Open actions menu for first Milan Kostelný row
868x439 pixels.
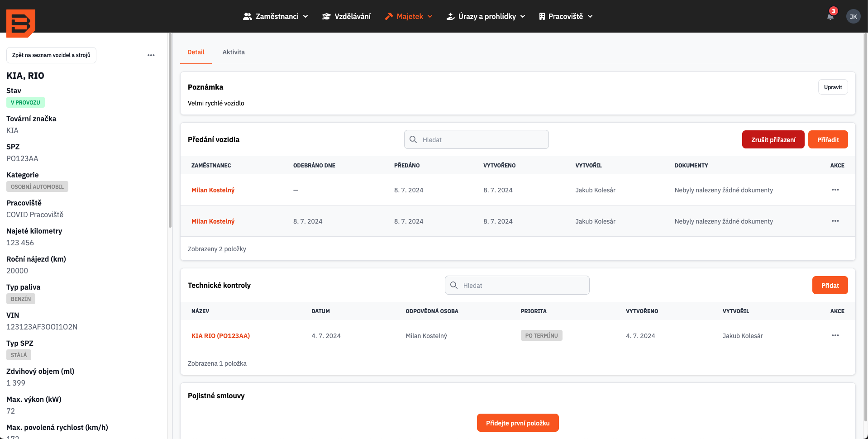click(835, 190)
